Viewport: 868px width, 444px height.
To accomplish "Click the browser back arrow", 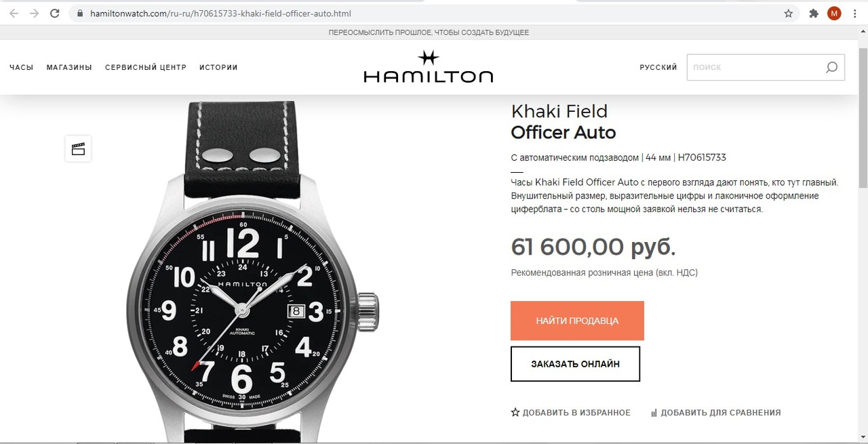I will [x=14, y=14].
